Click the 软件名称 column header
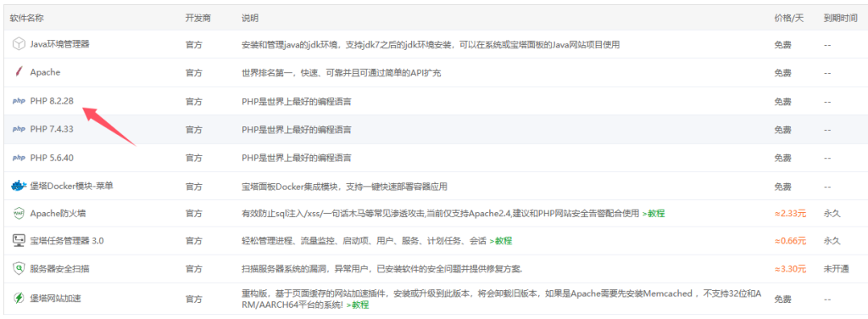This screenshot has width=868, height=319. pyautogui.click(x=26, y=19)
